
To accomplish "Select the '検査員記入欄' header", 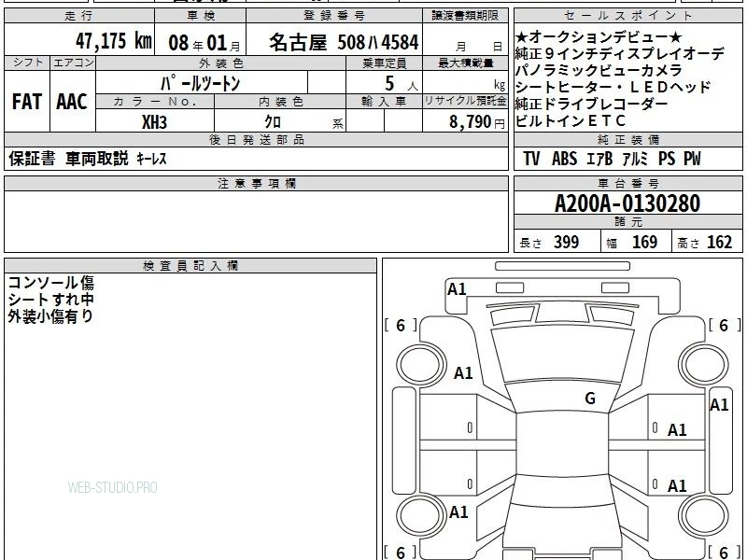I will point(190,266).
